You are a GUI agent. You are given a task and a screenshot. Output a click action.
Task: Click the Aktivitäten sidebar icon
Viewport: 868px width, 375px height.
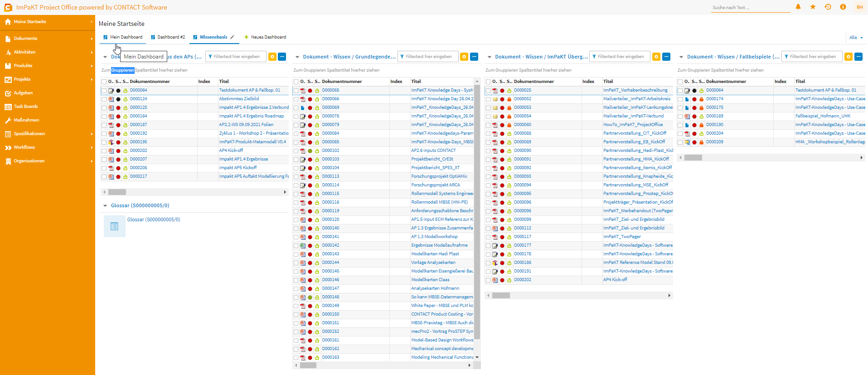pos(8,52)
